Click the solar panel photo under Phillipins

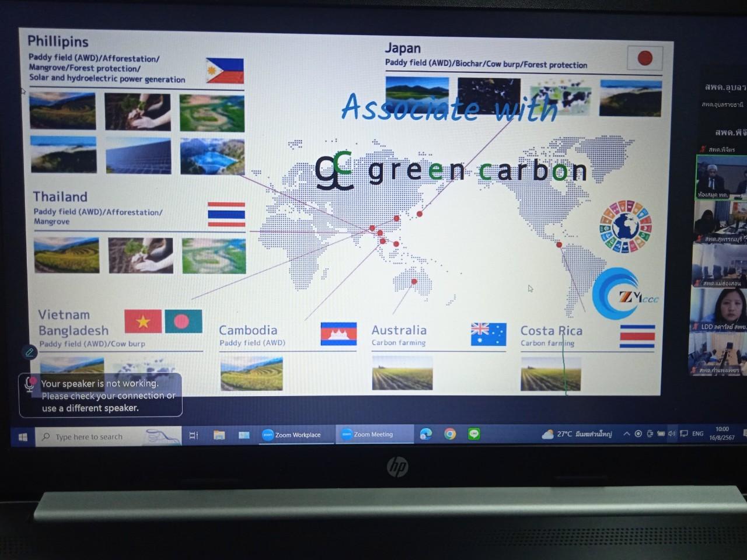point(138,155)
